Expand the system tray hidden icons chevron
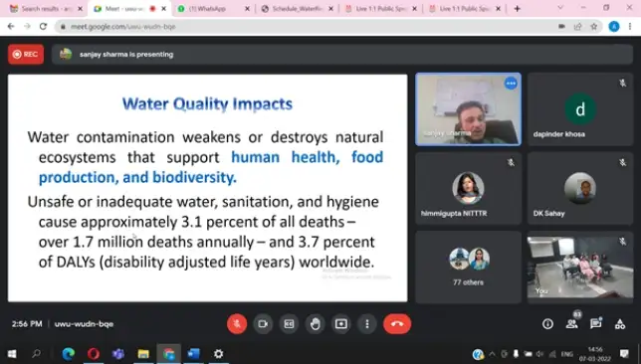This screenshot has width=641, height=364. coord(492,354)
